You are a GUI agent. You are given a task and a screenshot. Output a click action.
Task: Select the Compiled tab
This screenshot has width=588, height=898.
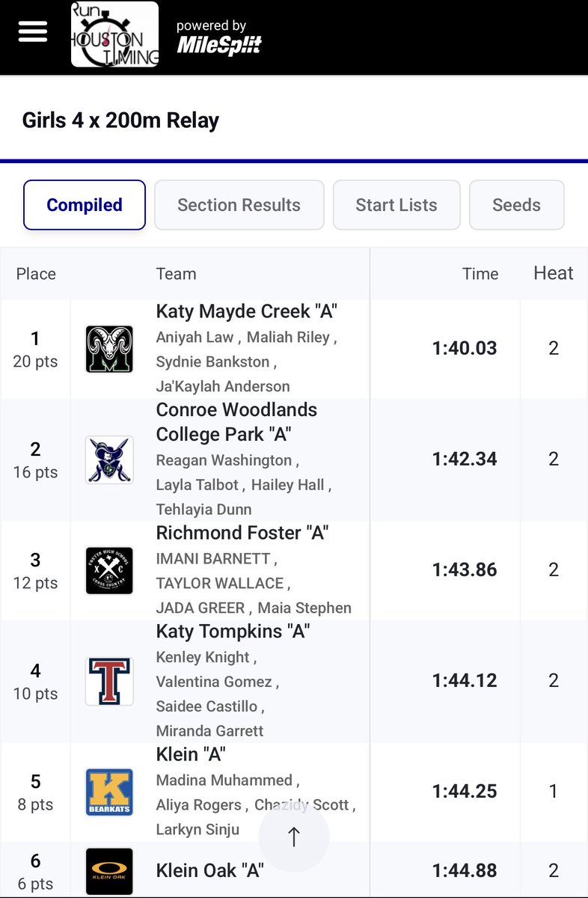click(x=85, y=205)
